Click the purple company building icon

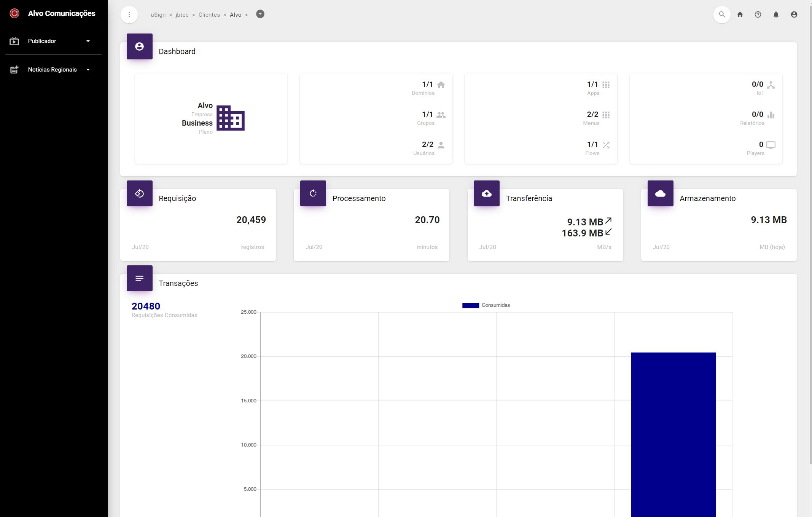pos(231,118)
